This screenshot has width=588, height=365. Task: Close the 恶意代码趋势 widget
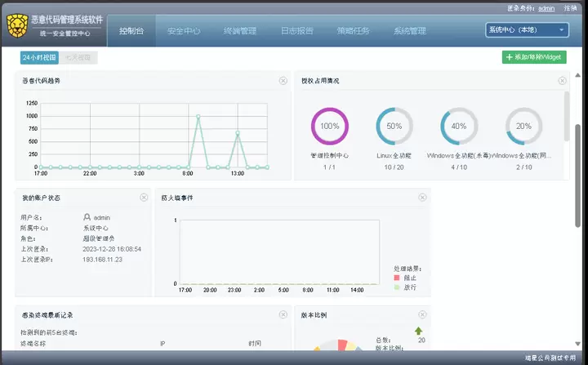tap(283, 81)
